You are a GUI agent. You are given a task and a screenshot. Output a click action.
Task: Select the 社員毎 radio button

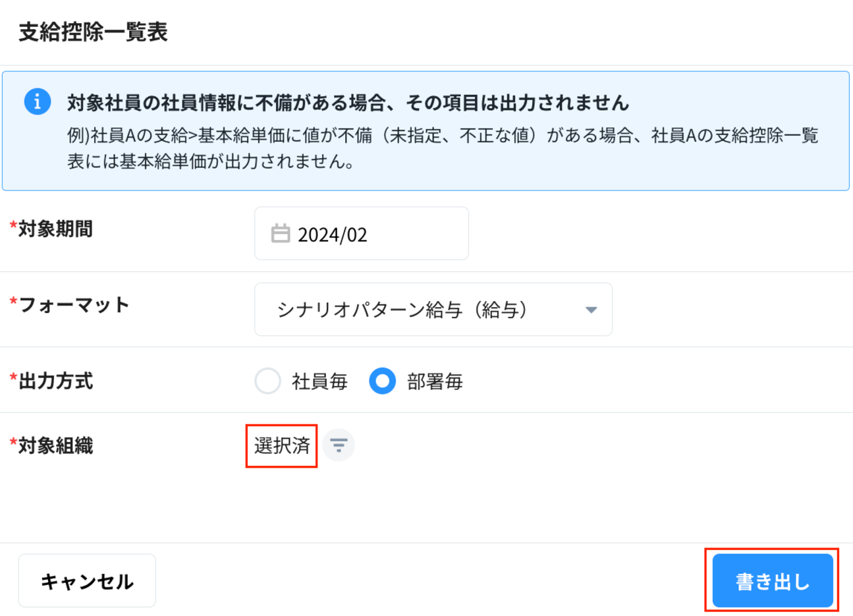(268, 381)
